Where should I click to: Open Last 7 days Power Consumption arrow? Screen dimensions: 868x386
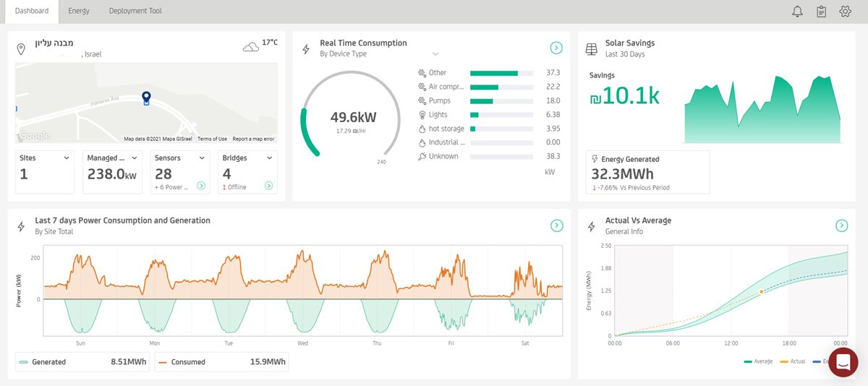(556, 226)
